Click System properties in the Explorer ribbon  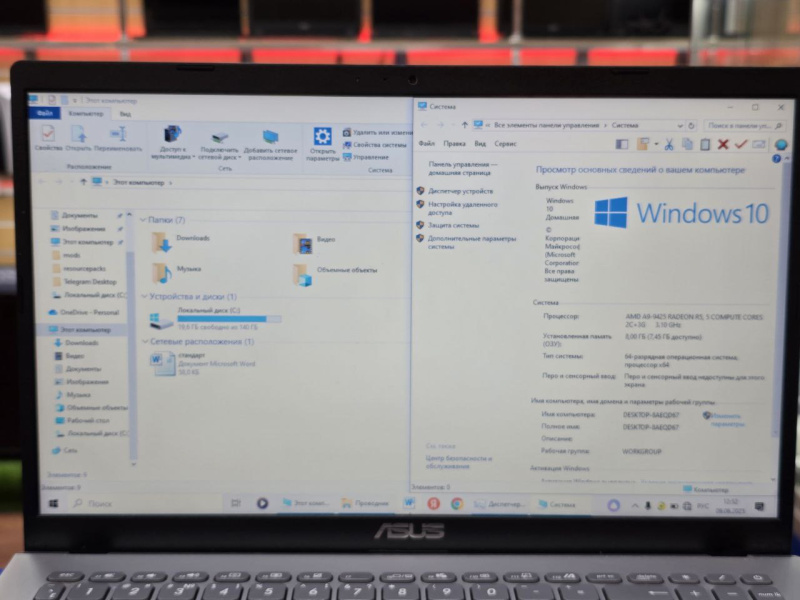click(x=375, y=145)
